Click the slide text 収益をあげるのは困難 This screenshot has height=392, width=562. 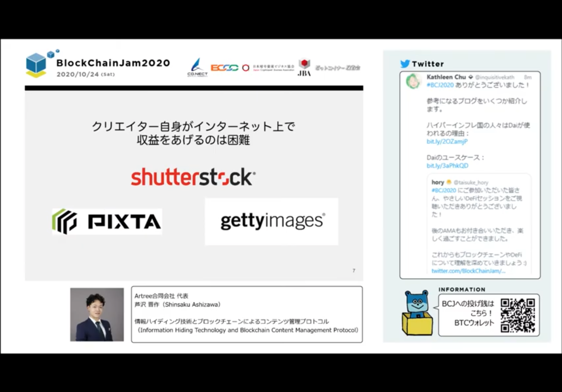193,140
